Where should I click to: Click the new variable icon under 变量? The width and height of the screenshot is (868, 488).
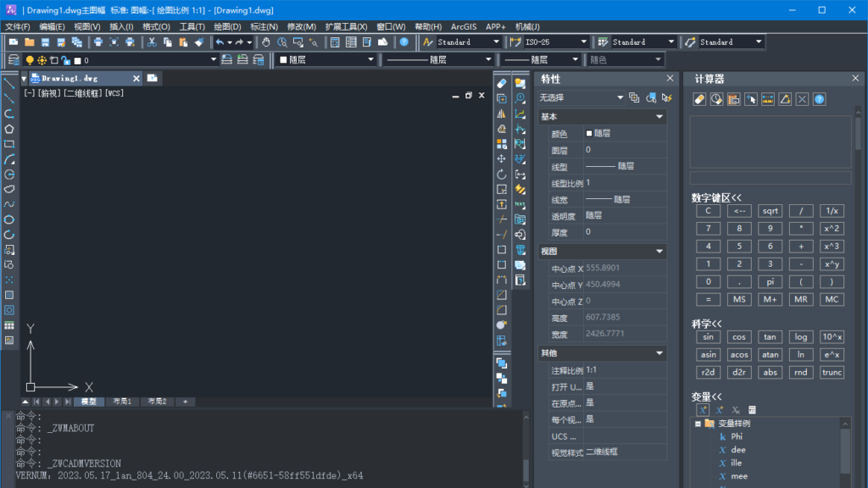click(x=703, y=410)
